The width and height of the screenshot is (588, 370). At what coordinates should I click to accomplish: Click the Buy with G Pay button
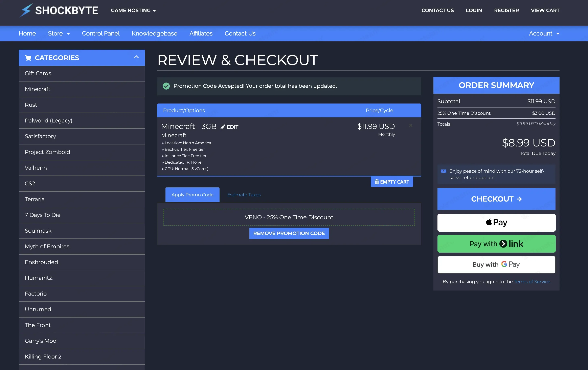(496, 264)
